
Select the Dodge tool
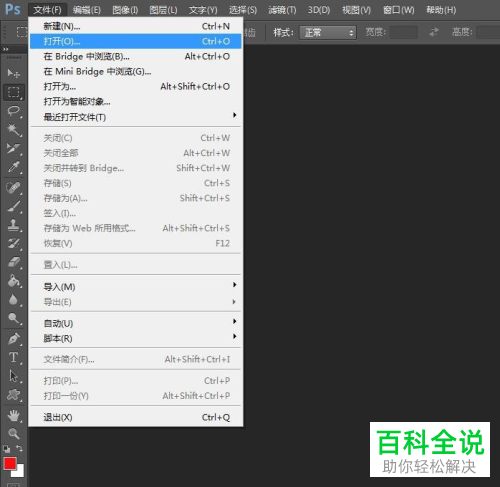(13, 318)
